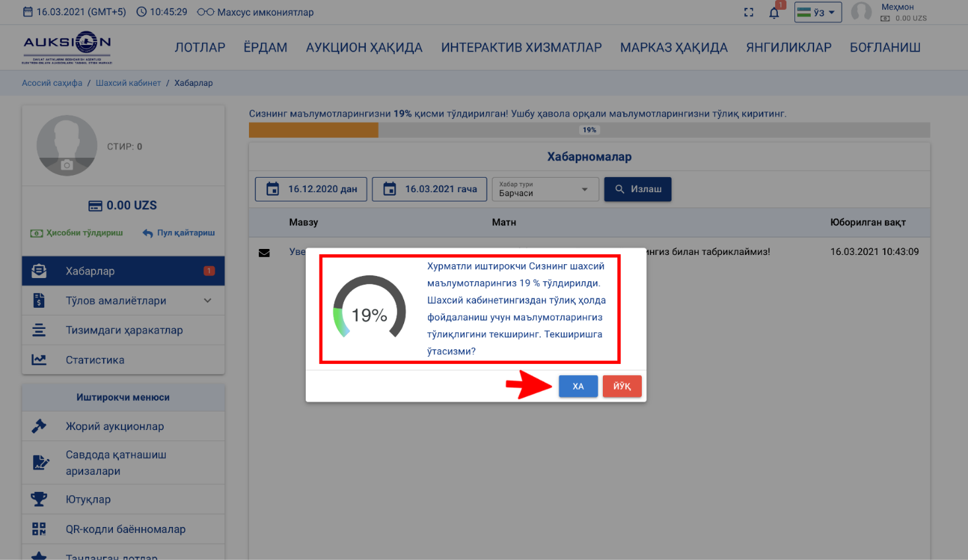Open Жорий аукционлар with gavel icon
The width and height of the screenshot is (968, 560).
click(x=114, y=427)
